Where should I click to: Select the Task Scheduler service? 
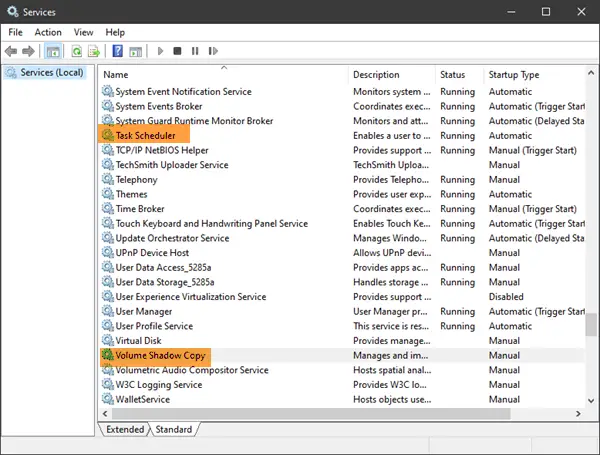click(x=145, y=135)
